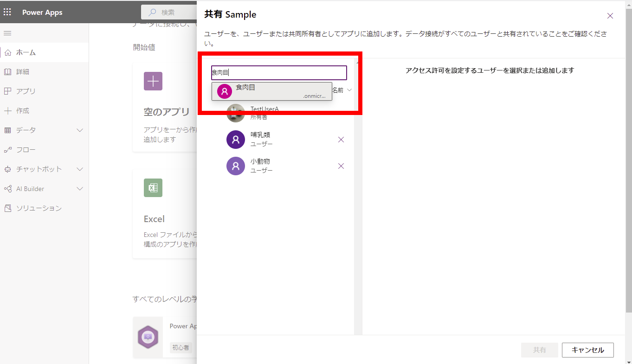The height and width of the screenshot is (364, 632).
Task: Click the キャンセル button
Action: tap(587, 350)
